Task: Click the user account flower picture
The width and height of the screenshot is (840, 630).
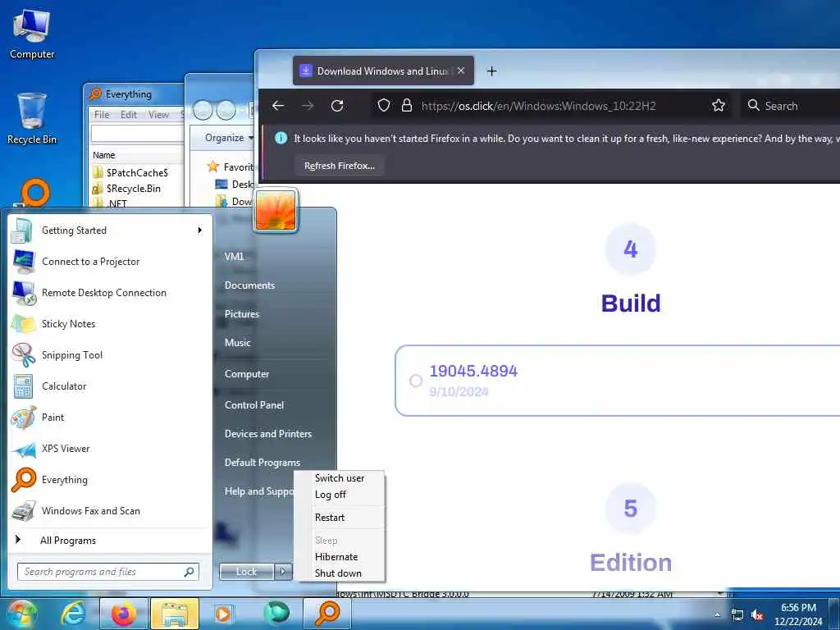Action: (276, 211)
